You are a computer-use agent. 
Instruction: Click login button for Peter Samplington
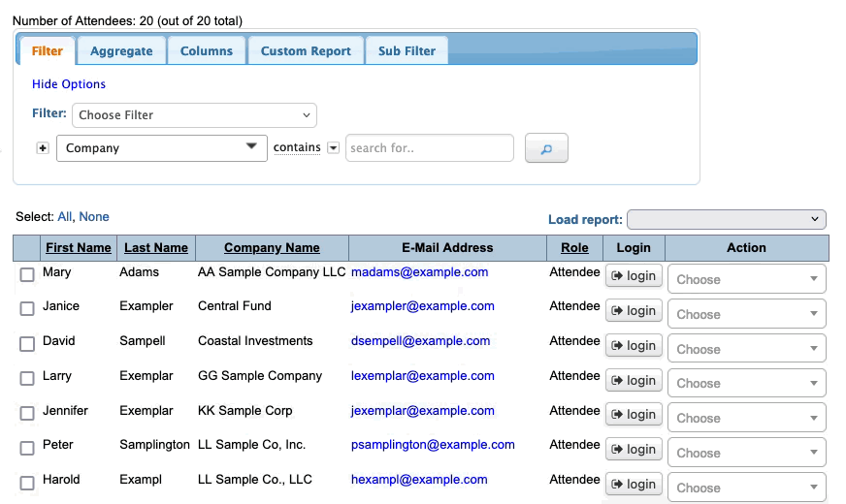[634, 450]
